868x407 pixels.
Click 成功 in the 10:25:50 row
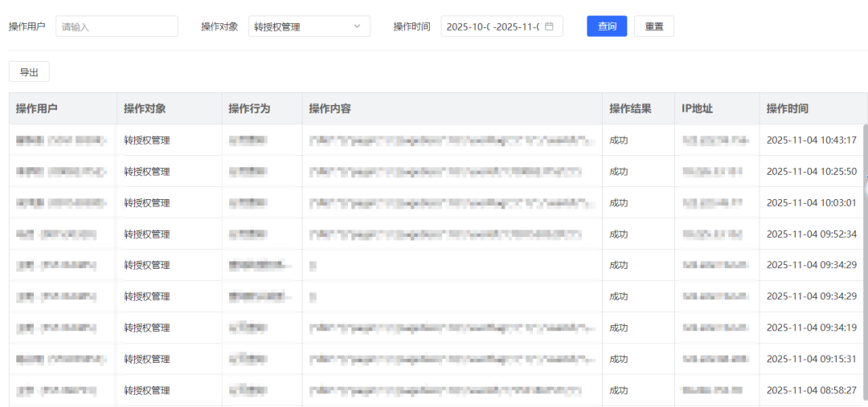[619, 172]
